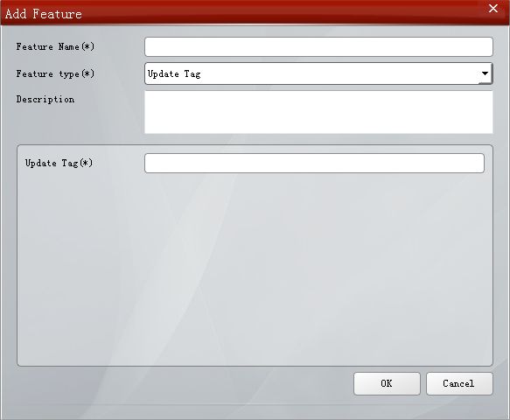This screenshot has width=510, height=420.
Task: Click the Cancel button
Action: [x=459, y=384]
